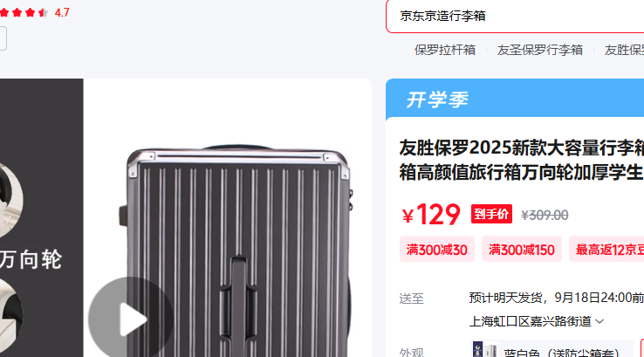The image size is (644, 357).
Task: Select the 蓝白色 color option swatch
Action: 552,349
